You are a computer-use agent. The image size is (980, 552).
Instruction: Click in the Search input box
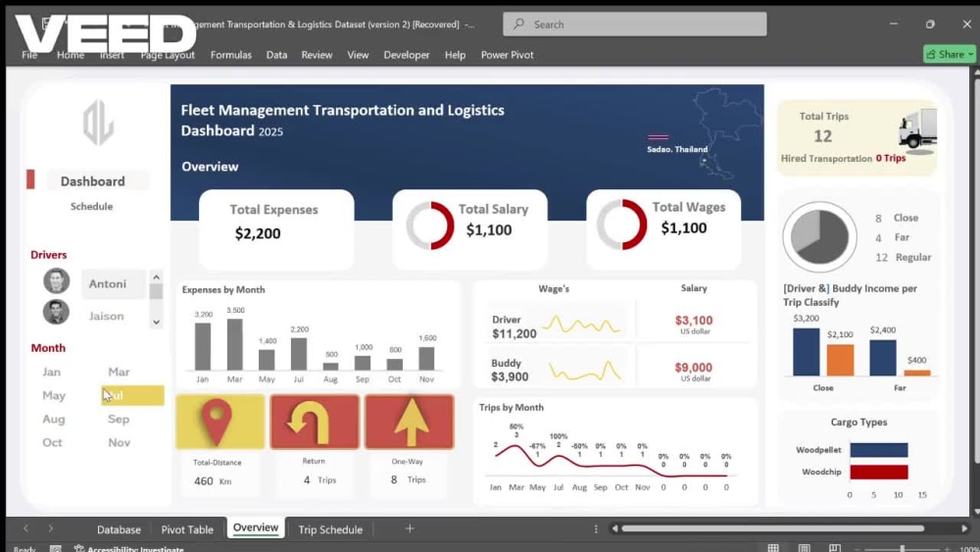point(634,25)
